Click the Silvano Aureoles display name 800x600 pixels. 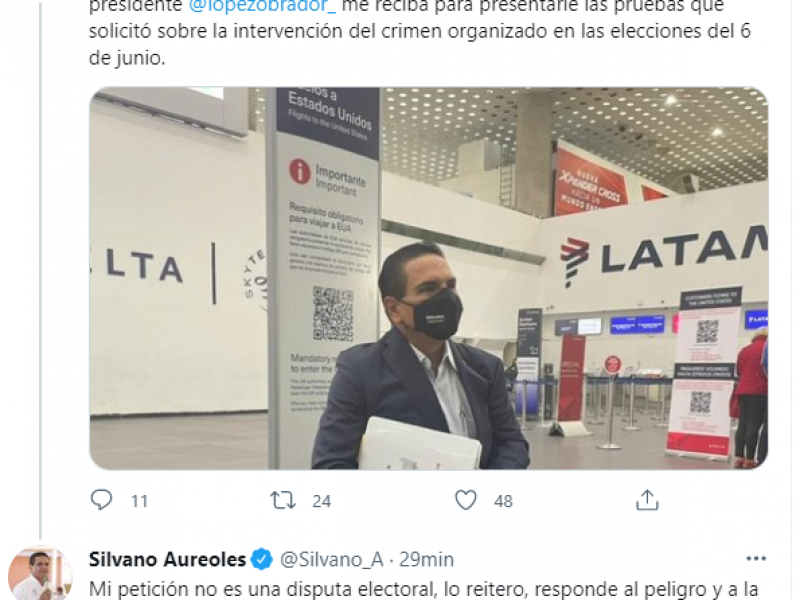[167, 559]
